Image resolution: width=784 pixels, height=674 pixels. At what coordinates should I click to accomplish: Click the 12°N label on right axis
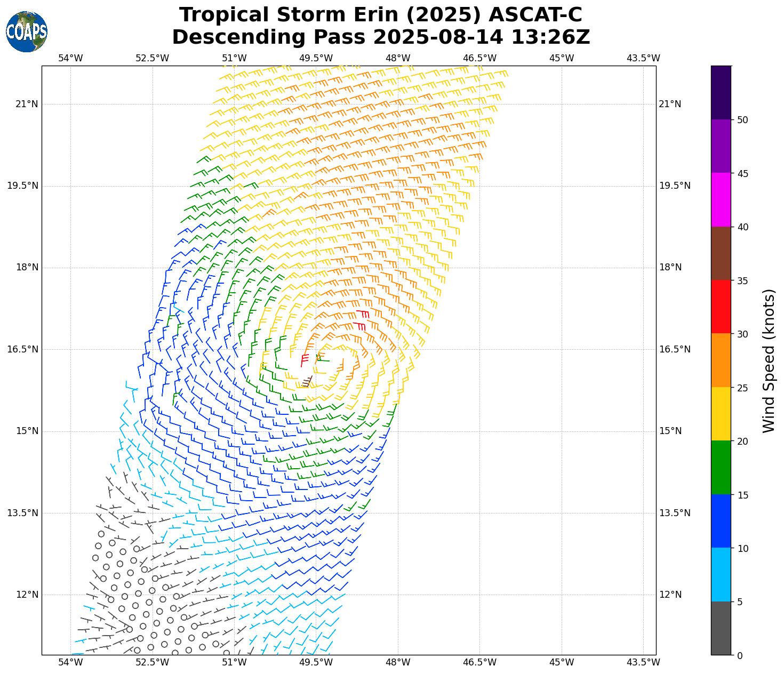[x=670, y=595]
